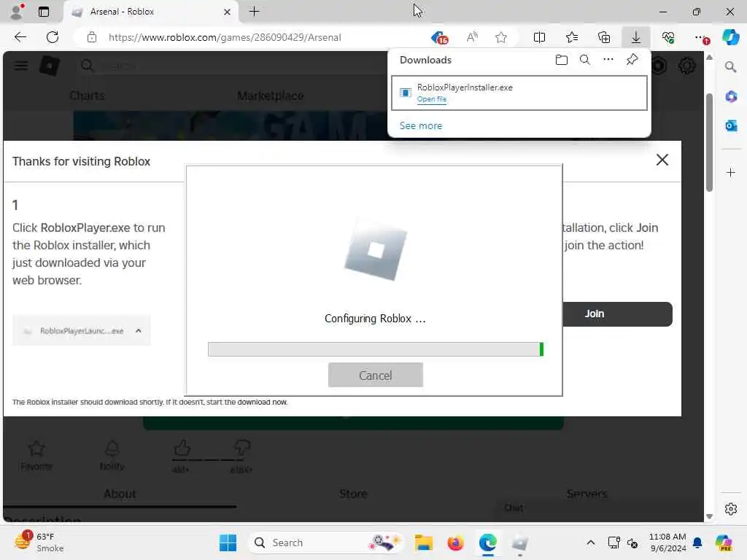The width and height of the screenshot is (747, 560).
Task: Open Firefox from taskbar
Action: pos(456,542)
